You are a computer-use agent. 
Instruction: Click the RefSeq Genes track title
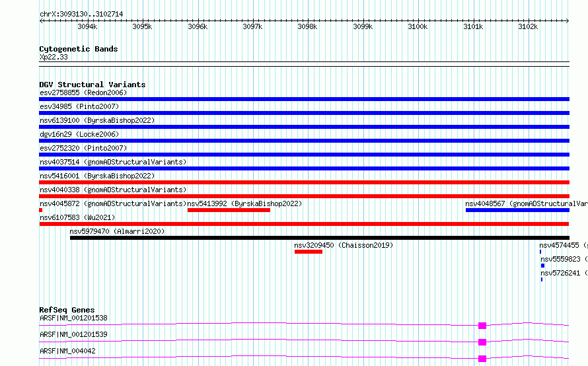click(x=67, y=310)
